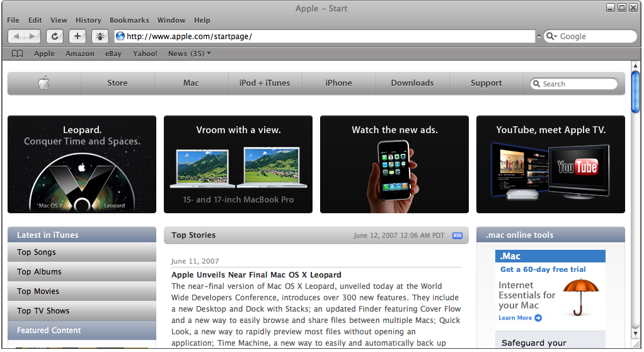This screenshot has height=352, width=644.
Task: Show all bookmarks using the book icon
Action: tap(18, 54)
